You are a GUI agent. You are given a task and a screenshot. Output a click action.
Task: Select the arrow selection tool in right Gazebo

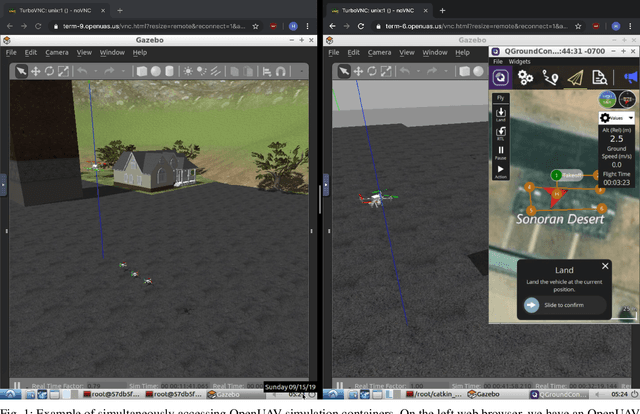point(344,71)
